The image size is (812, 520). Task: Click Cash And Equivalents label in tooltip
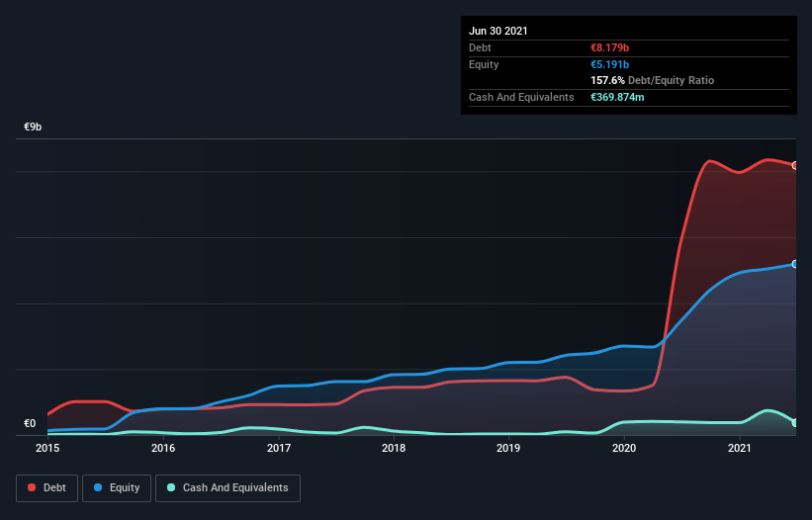tap(521, 97)
